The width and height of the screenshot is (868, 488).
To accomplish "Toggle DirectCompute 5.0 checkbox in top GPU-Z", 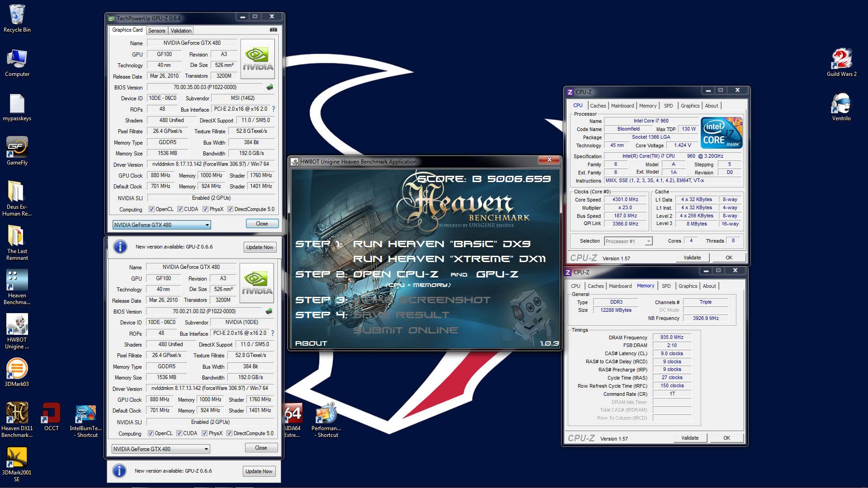I will point(230,209).
